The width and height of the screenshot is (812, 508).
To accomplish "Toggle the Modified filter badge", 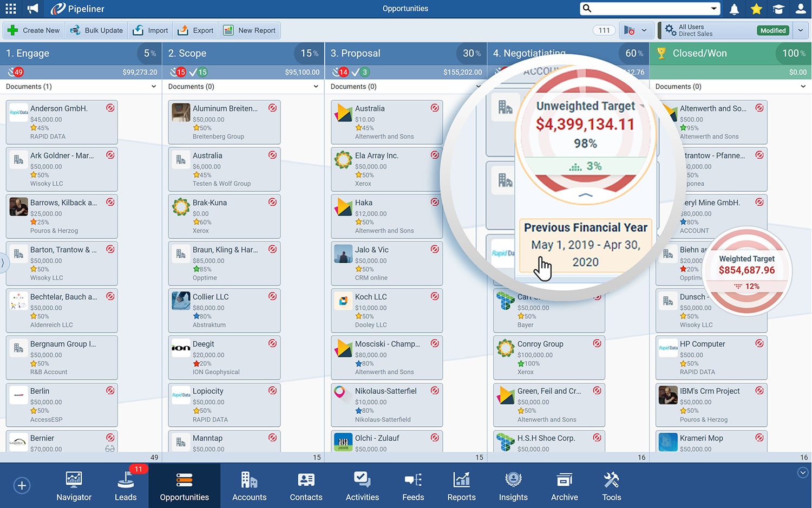I will click(x=772, y=30).
